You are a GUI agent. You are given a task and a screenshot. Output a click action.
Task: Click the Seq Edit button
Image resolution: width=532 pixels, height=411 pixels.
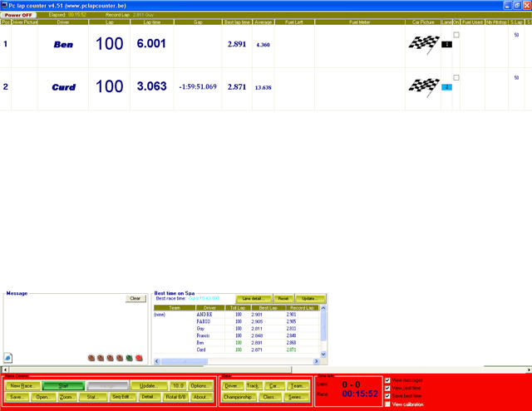(122, 397)
